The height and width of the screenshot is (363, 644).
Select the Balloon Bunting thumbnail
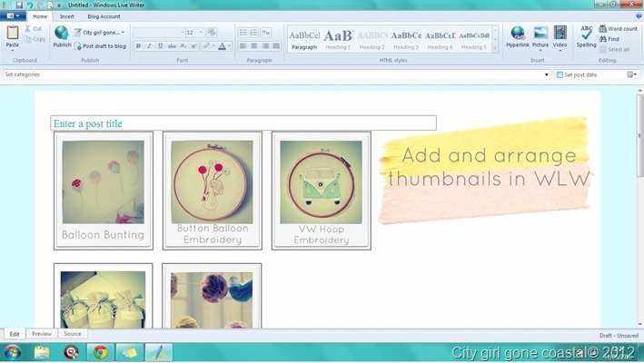[104, 191]
